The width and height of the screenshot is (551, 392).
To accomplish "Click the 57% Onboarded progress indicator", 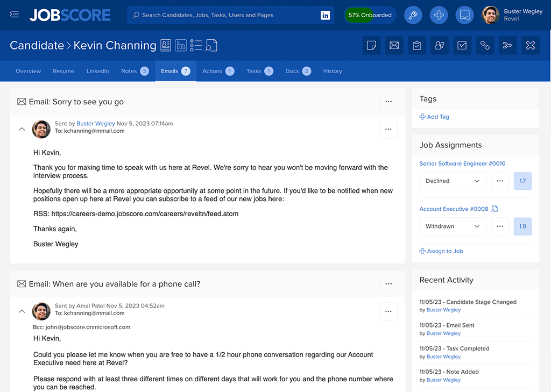I will click(370, 15).
